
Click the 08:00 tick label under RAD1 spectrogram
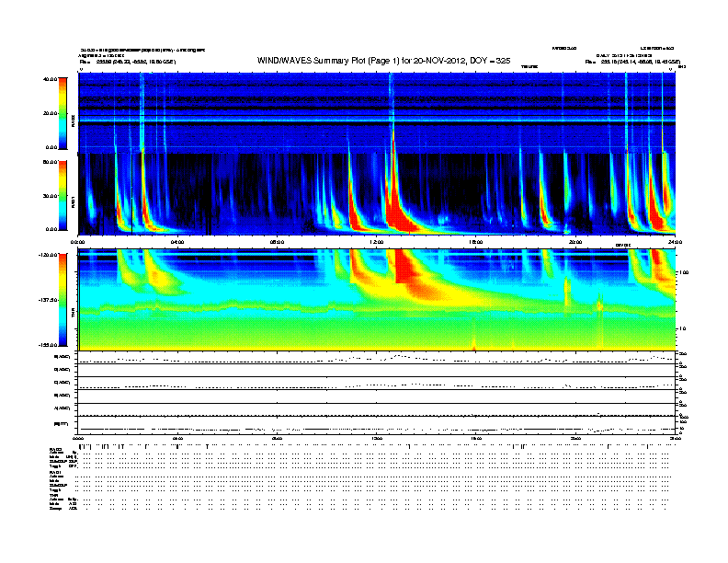[x=277, y=242]
